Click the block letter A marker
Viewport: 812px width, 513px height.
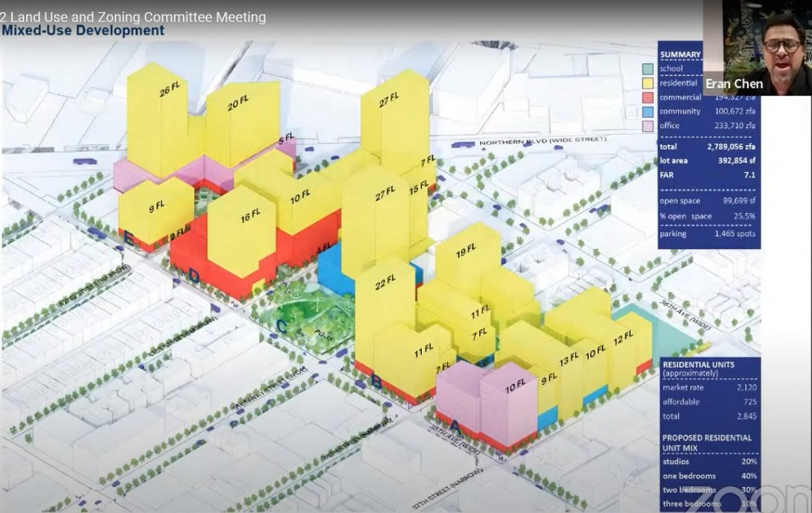coord(453,425)
